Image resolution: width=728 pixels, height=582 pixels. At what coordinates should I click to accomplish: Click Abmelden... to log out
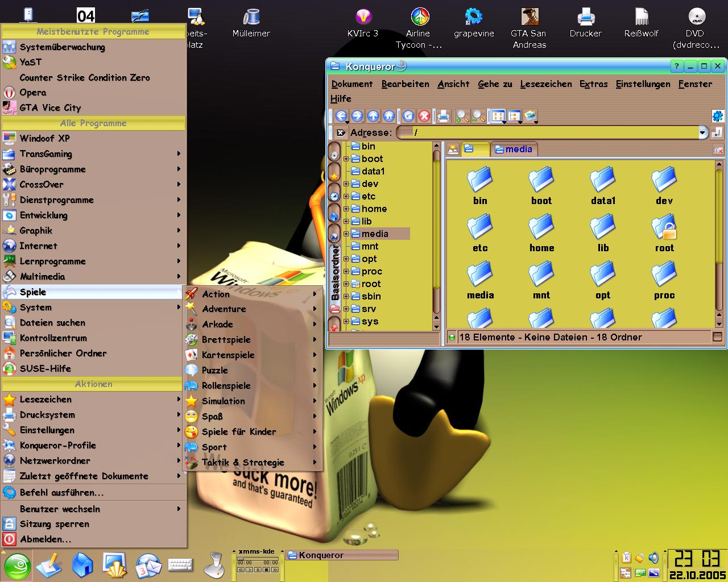(x=93, y=539)
